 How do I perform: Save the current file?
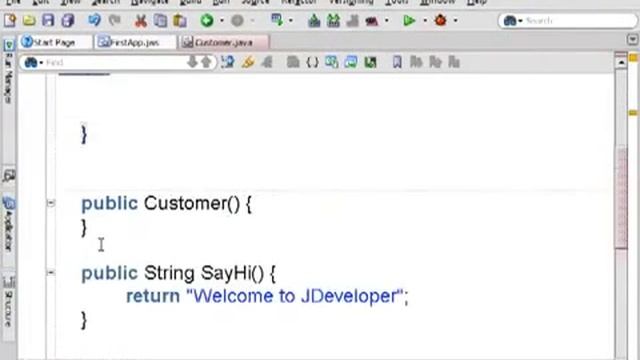pyautogui.click(x=48, y=20)
